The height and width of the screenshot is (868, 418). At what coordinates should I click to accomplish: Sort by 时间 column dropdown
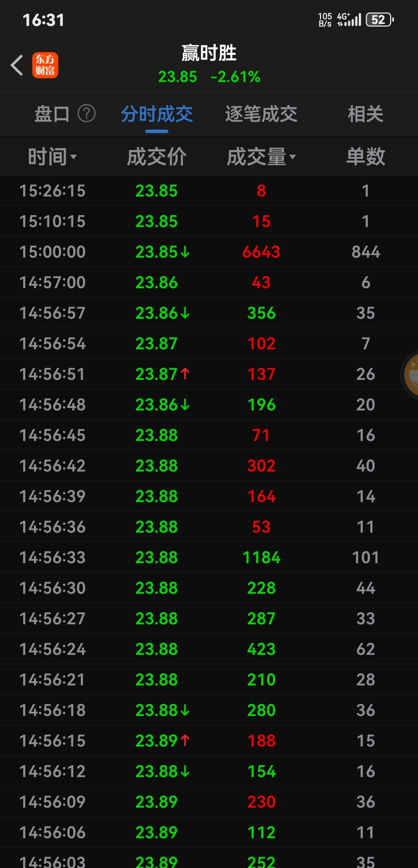52,157
